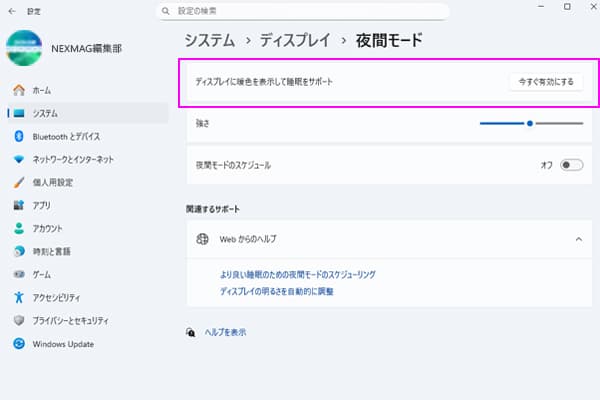Click the search magnifier icon

(166, 11)
